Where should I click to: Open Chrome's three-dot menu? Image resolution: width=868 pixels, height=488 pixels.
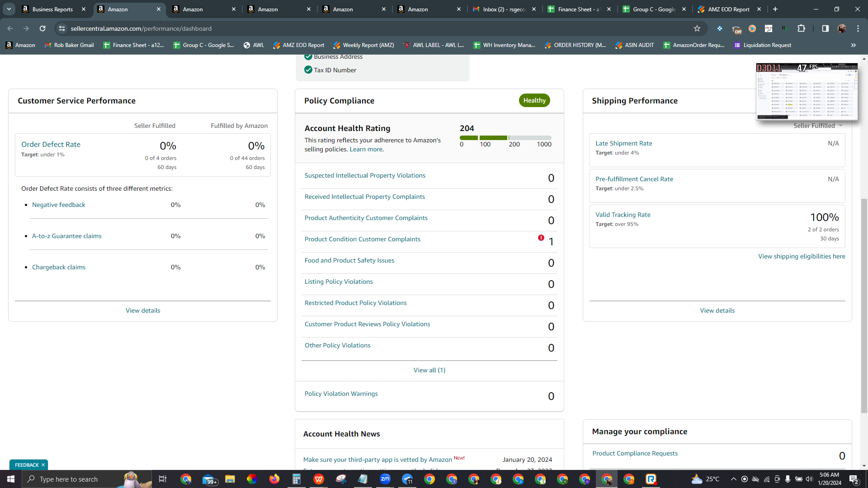pyautogui.click(x=858, y=28)
